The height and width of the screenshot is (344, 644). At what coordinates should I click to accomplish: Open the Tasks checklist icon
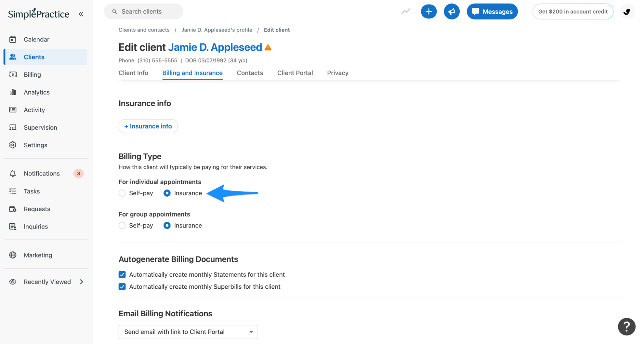tap(13, 191)
